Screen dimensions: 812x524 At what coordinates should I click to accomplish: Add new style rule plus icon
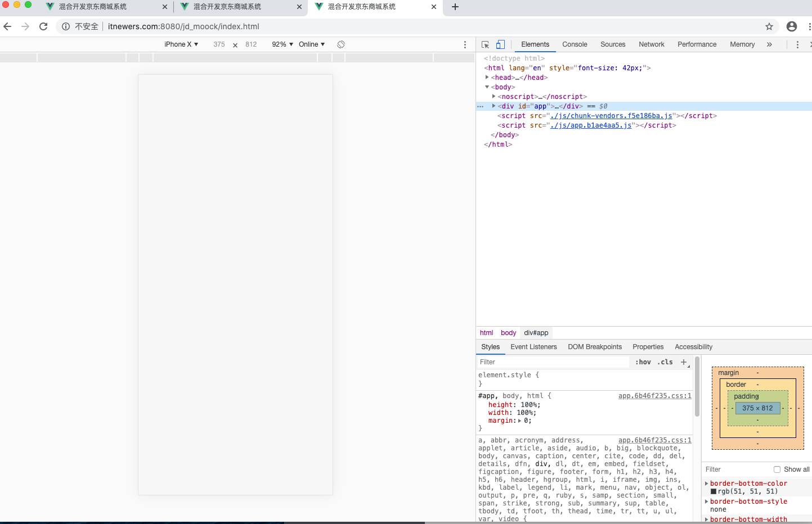tap(684, 362)
